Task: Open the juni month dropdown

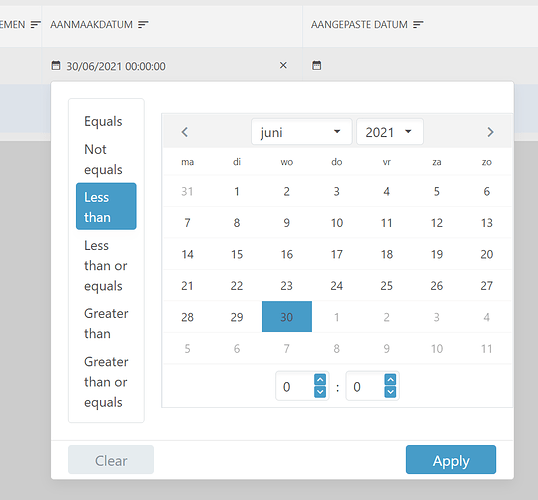Action: (x=301, y=132)
